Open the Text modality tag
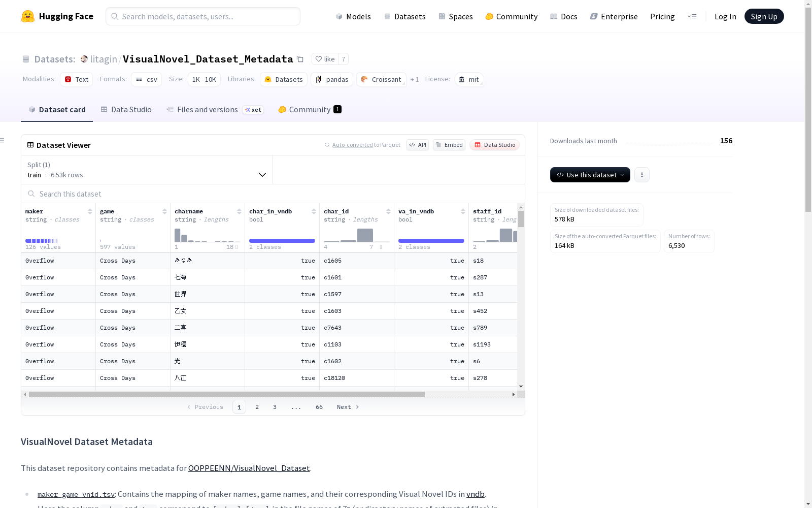 [x=77, y=79]
